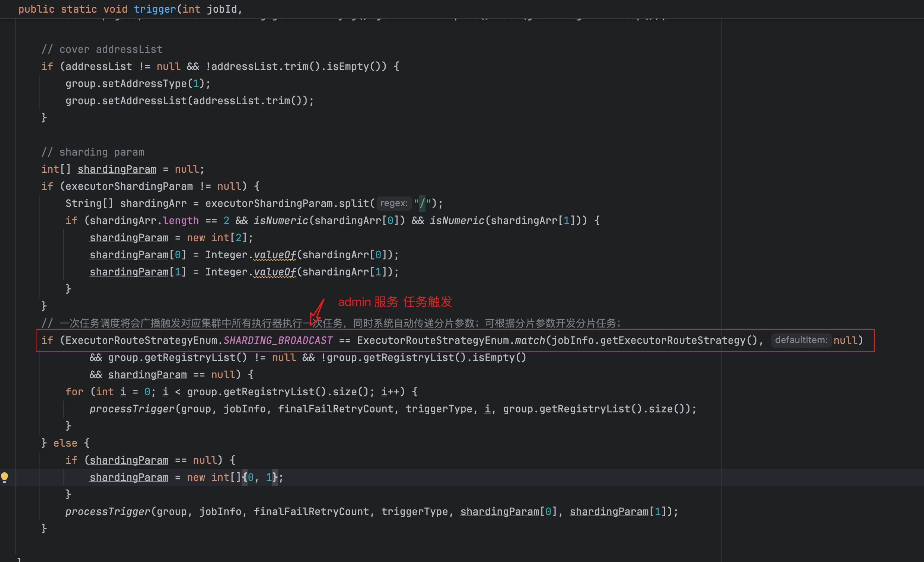Click processTrigger inside the for loop
Screen dimensions: 924x562
pos(132,409)
